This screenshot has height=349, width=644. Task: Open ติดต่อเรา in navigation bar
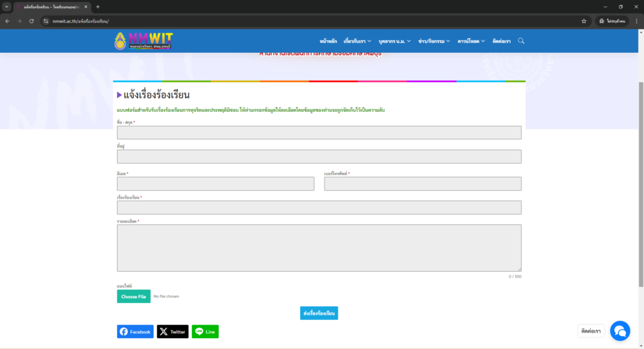501,41
